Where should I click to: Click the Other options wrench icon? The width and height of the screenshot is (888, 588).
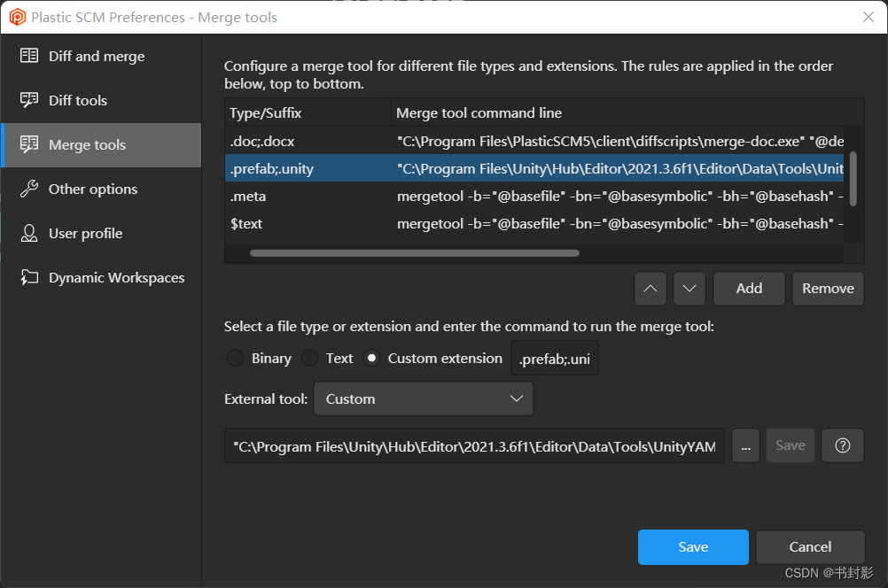click(29, 189)
